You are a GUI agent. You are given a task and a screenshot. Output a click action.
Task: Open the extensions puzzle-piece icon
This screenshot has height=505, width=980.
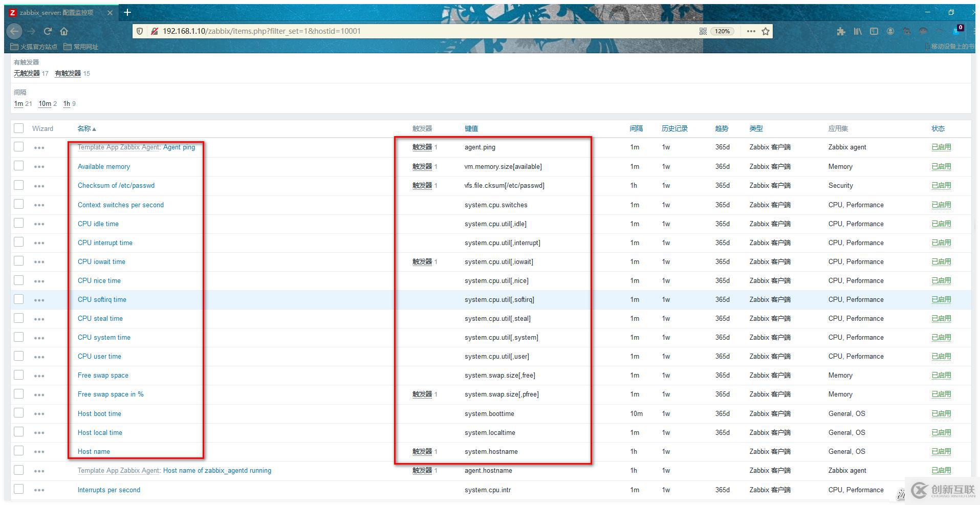coord(841,31)
